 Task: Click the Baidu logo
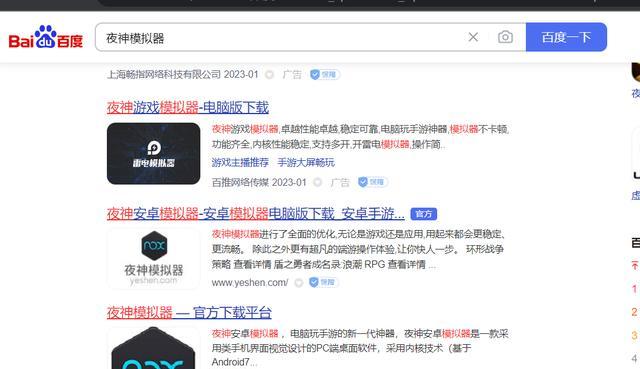(x=46, y=38)
